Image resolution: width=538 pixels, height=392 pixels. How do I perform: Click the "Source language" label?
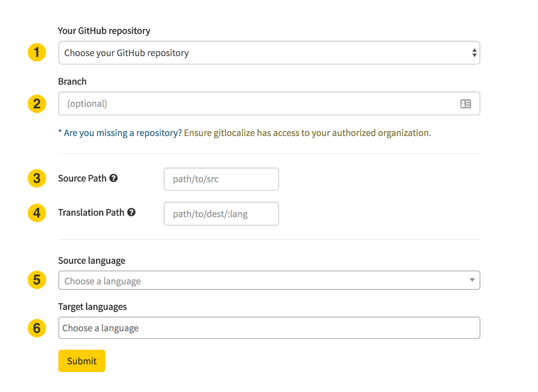click(92, 261)
